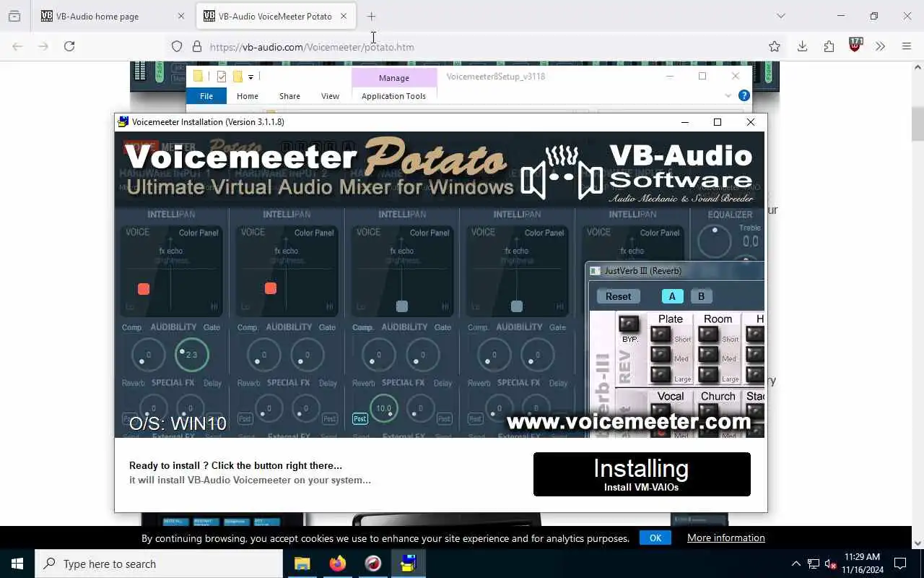Open the Windows notification center icon

900,564
